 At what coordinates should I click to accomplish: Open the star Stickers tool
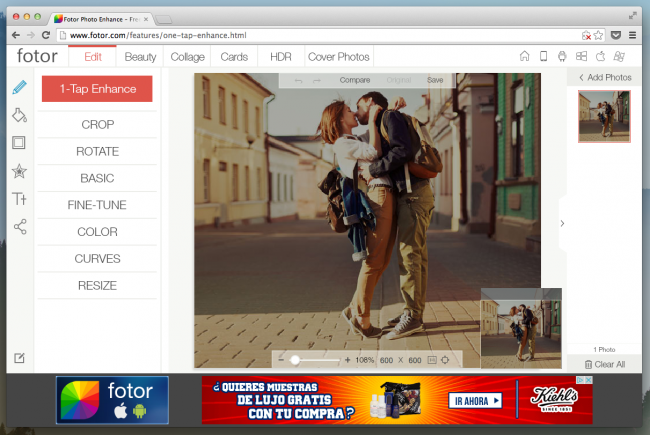19,171
